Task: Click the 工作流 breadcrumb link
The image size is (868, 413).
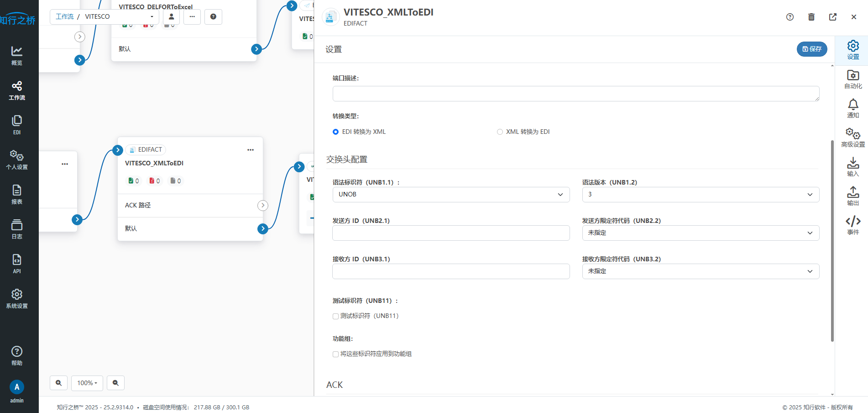Action: (64, 16)
